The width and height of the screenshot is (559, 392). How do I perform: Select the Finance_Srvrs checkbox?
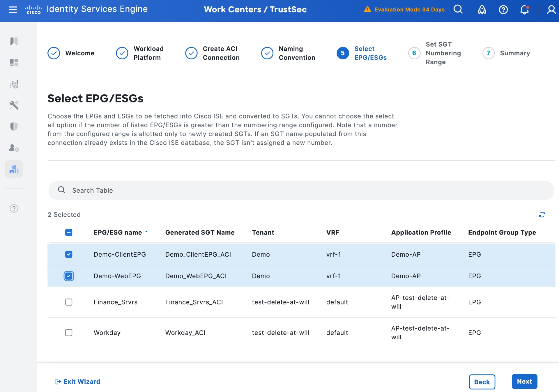coord(69,302)
